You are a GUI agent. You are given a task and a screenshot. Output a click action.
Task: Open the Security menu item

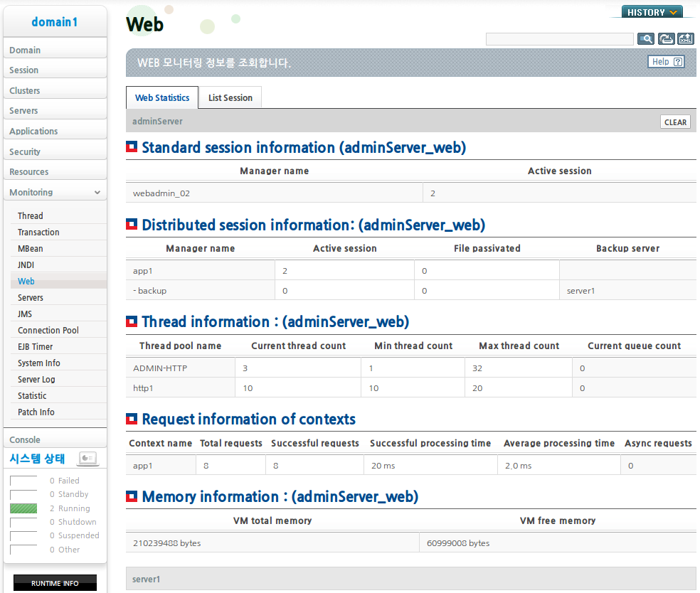tap(55, 151)
